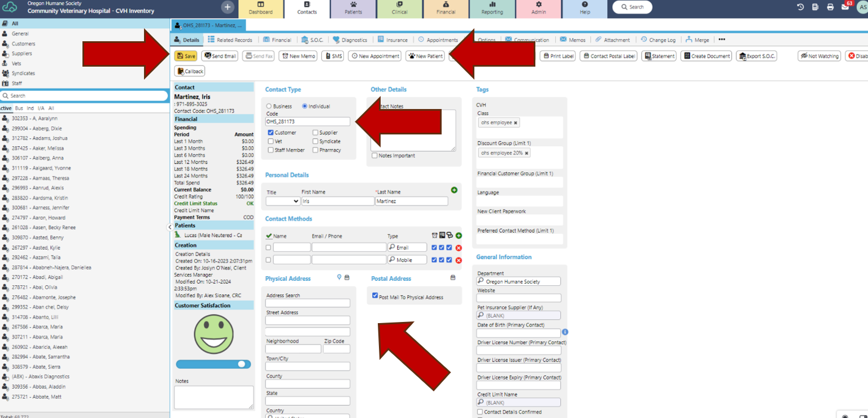Check the Notes Important checkbox
This screenshot has height=418, width=868.
(x=374, y=155)
